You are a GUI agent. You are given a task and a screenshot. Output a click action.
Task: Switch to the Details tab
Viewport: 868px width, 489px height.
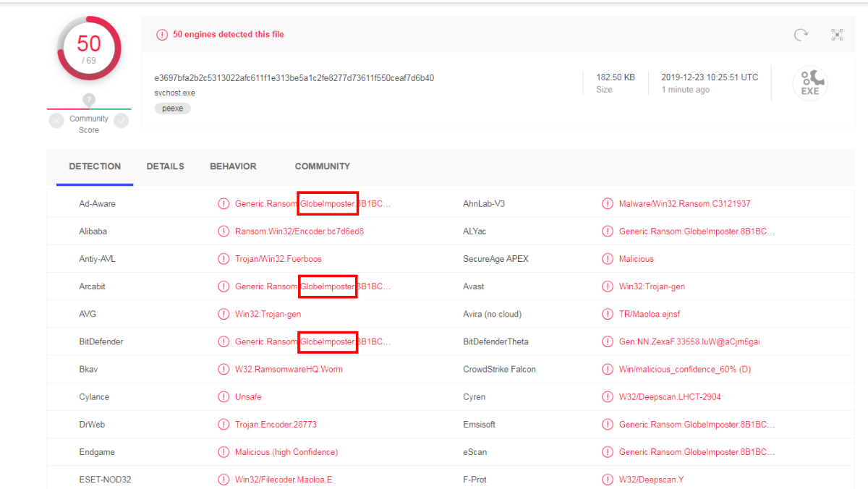pos(165,166)
